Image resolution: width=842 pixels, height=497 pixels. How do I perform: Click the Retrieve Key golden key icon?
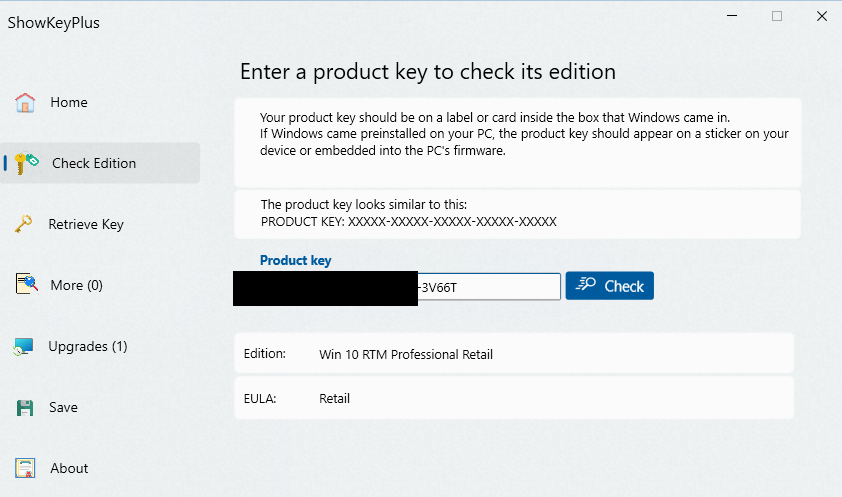24,224
